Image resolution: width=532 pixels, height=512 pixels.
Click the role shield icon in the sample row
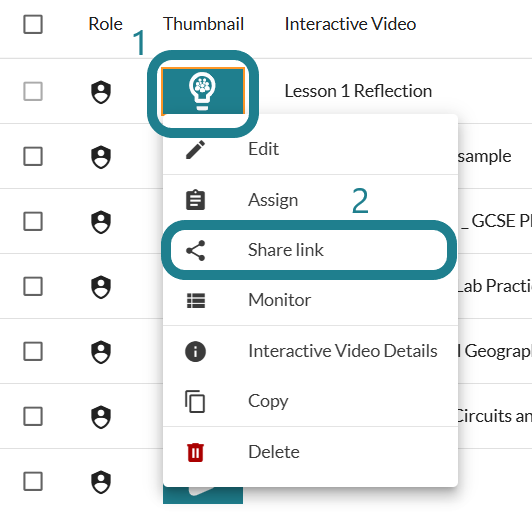[x=101, y=157]
